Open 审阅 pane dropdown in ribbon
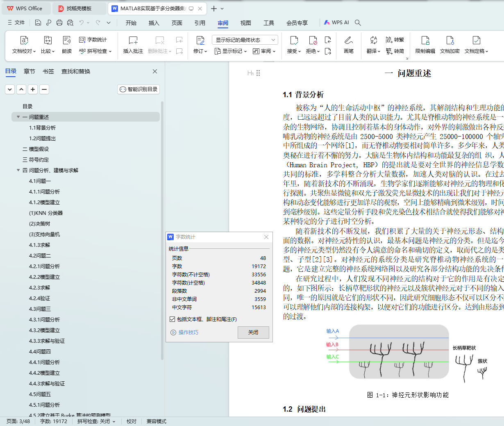Screen dimensions: 504x426 (x=264, y=51)
